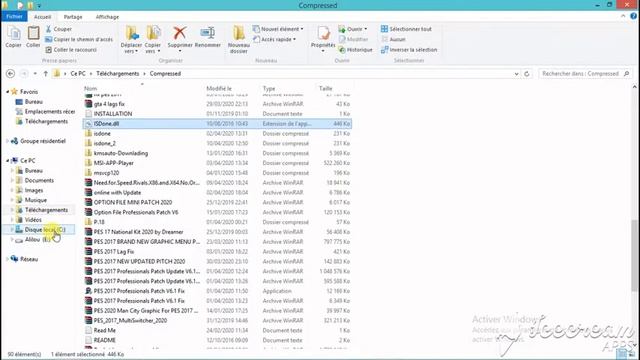This screenshot has width=640, height=360.
Task: Click Copier vers folder icon
Action: coord(153,33)
